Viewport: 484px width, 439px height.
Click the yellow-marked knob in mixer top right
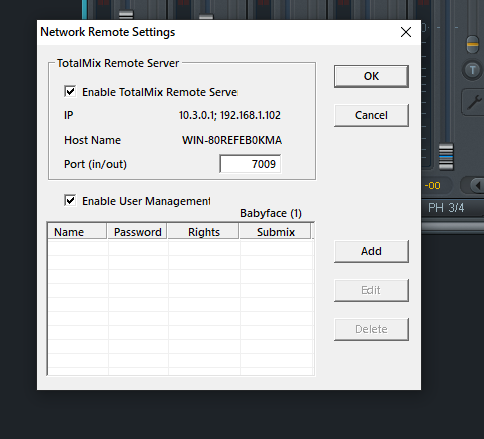(472, 44)
